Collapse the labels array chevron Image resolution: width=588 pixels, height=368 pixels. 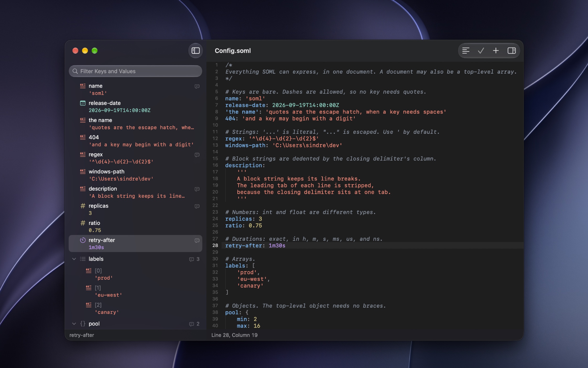click(74, 259)
